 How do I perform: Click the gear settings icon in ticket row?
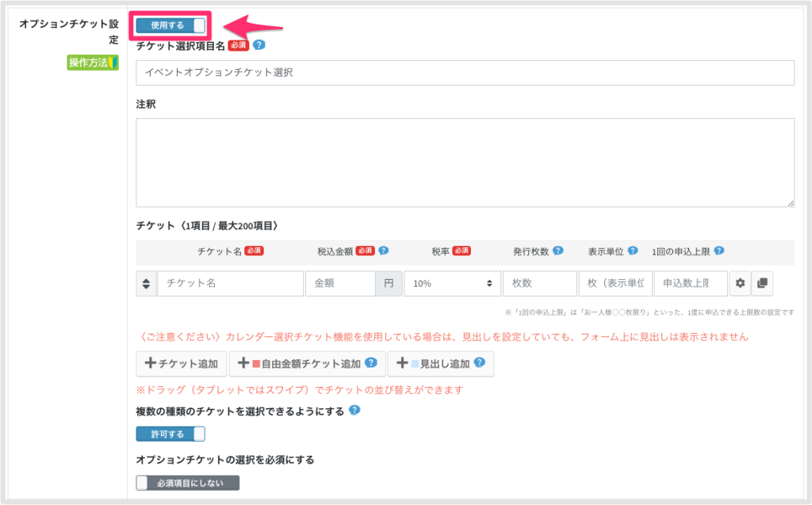[740, 283]
